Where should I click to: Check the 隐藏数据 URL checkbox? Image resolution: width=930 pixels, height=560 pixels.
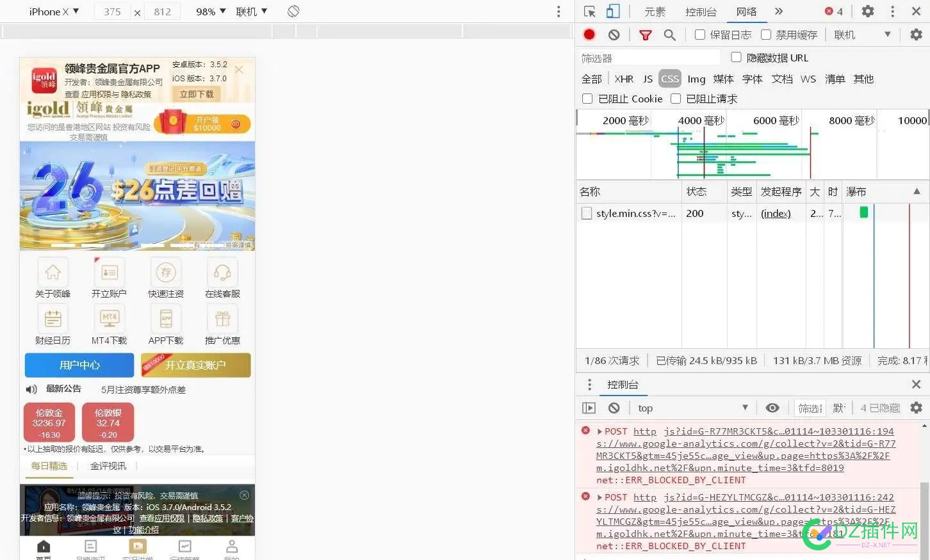736,58
